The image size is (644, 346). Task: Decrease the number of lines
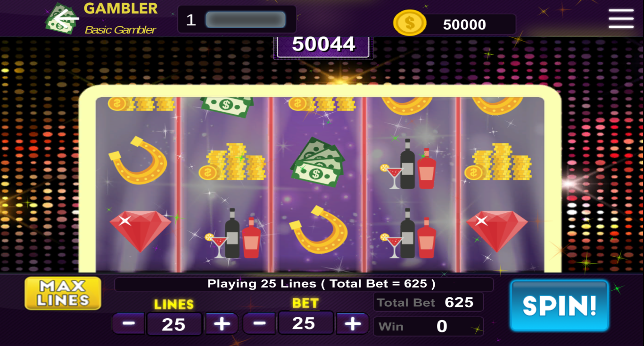(x=129, y=324)
